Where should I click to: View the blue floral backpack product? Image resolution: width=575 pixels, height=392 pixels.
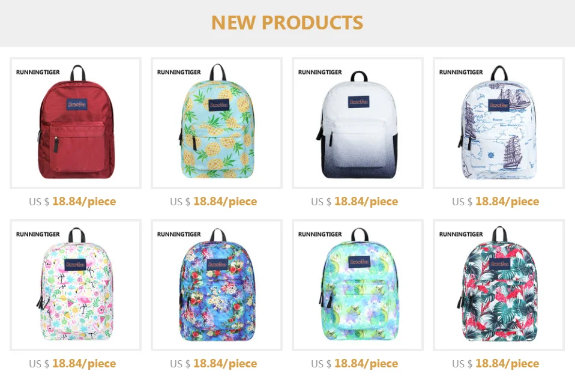(x=217, y=285)
